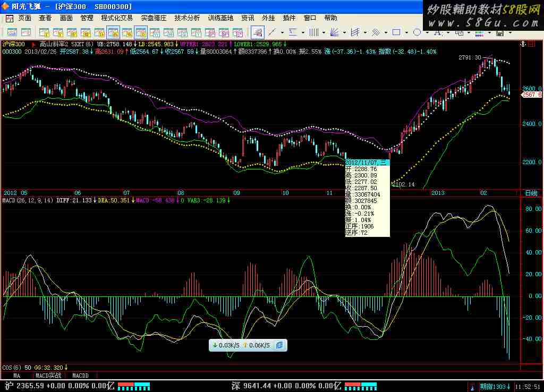The width and height of the screenshot is (544, 392).
Task: Open dropdown beside the channel lines tool
Action: tap(365, 32)
